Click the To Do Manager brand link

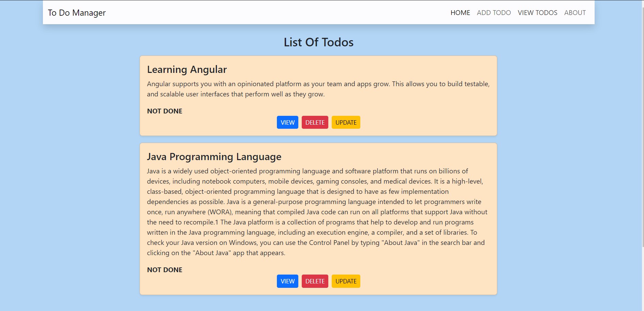click(77, 13)
